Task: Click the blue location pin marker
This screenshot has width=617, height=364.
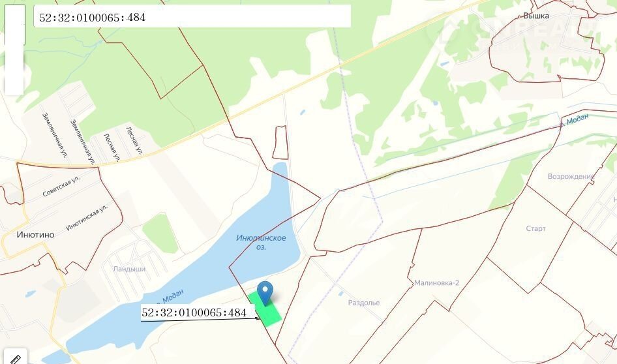Action: pyautogui.click(x=265, y=293)
